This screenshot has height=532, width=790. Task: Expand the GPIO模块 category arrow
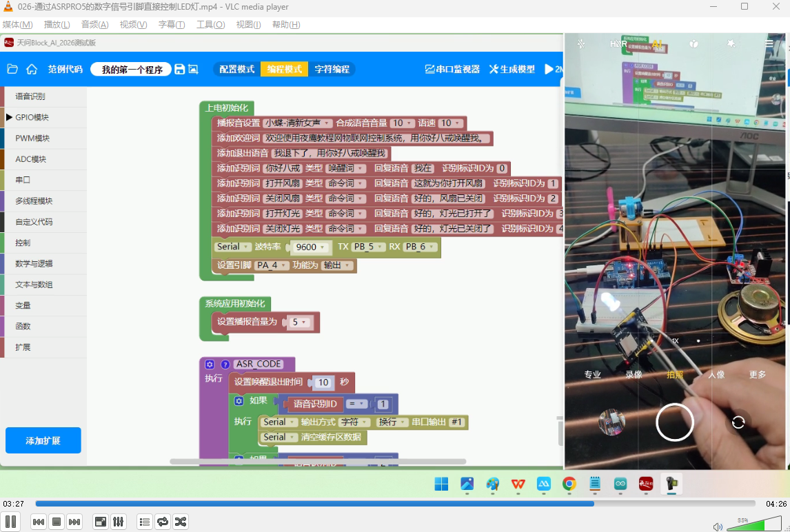tap(9, 117)
